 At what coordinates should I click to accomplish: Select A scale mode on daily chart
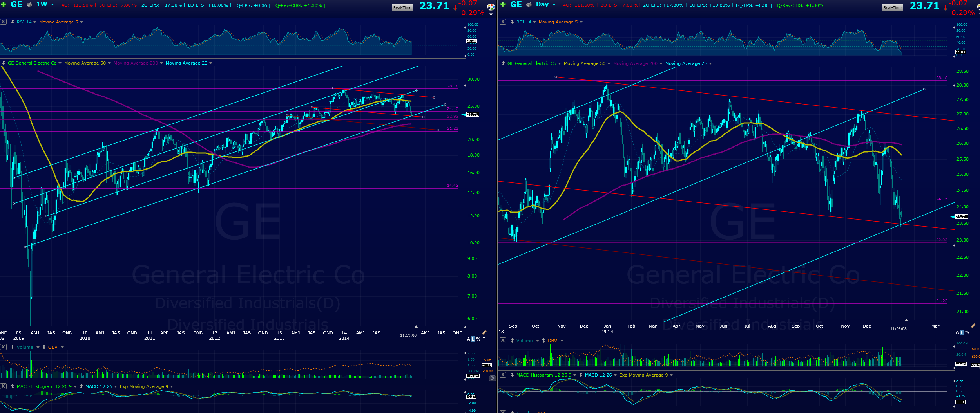(958, 332)
